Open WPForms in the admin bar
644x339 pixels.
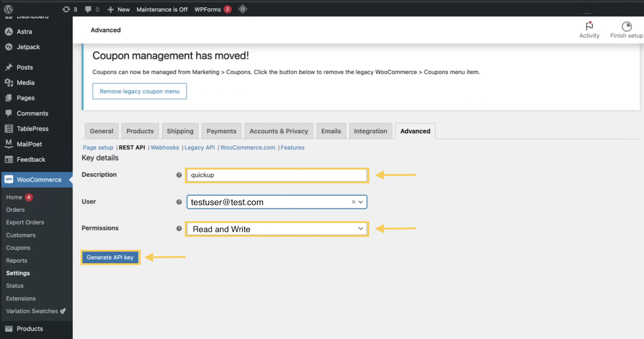(x=208, y=9)
